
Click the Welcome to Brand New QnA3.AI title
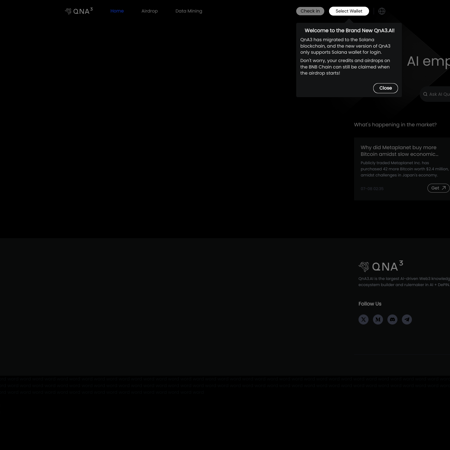coord(349,31)
